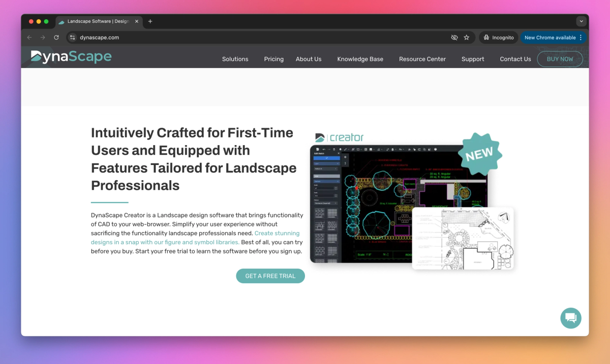Click the third-party cookies blocked eye icon
The width and height of the screenshot is (610, 364).
[x=454, y=38]
